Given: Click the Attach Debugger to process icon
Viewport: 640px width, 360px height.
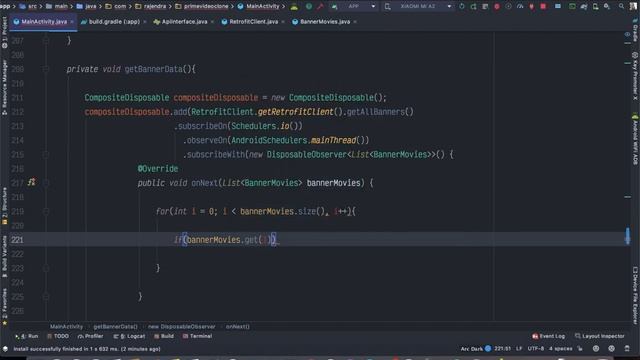Looking at the screenshot, I should point(531,6).
